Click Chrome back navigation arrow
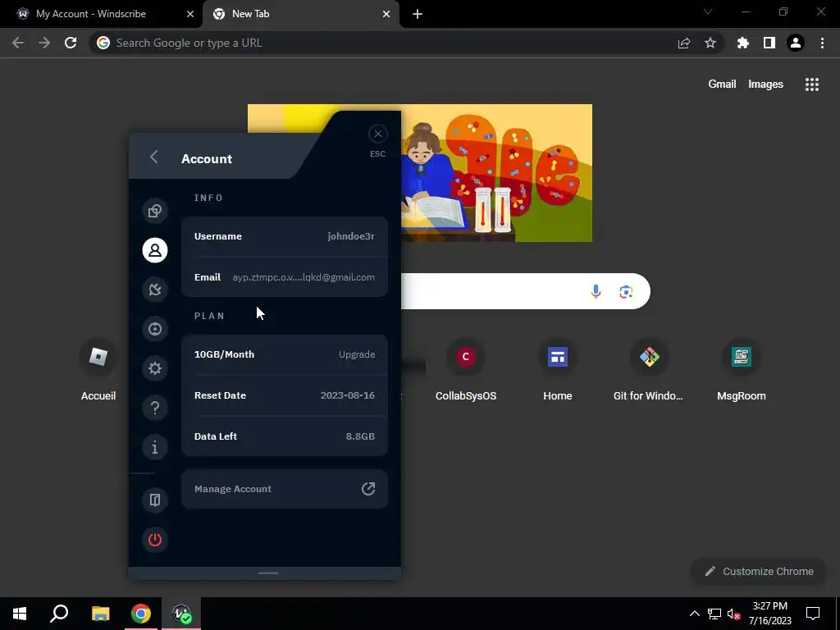The height and width of the screenshot is (630, 840). (x=18, y=43)
